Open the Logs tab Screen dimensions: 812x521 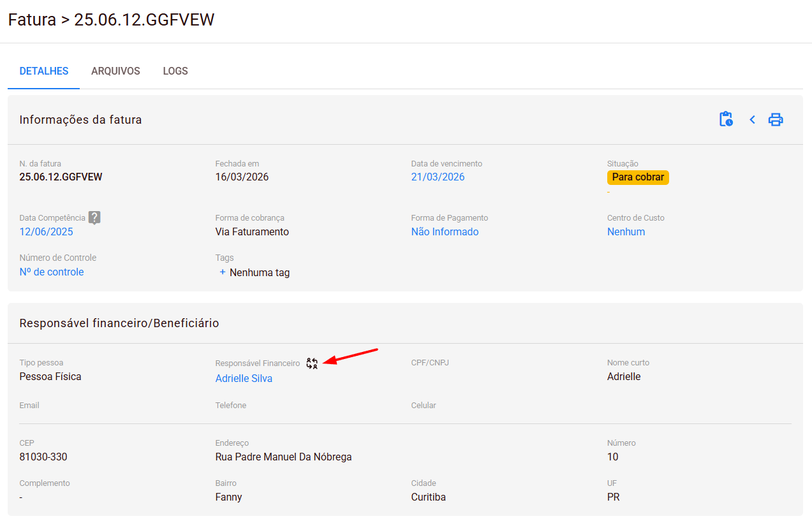pyautogui.click(x=175, y=71)
